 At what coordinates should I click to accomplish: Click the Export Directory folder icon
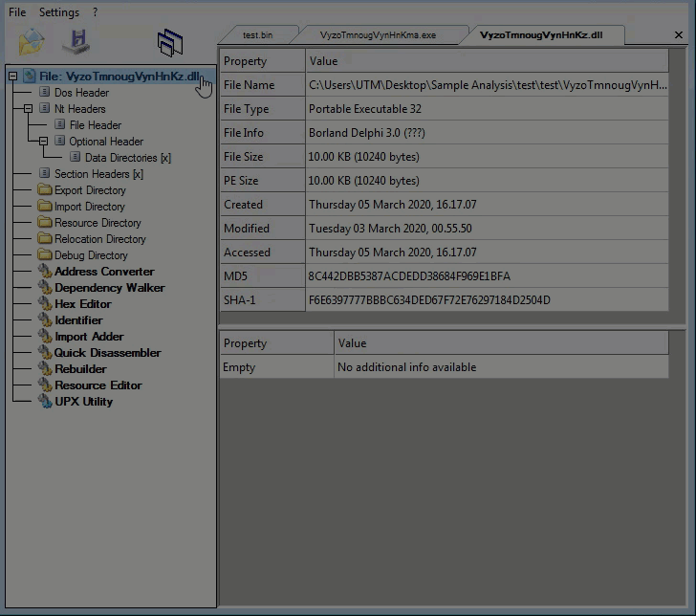click(44, 189)
